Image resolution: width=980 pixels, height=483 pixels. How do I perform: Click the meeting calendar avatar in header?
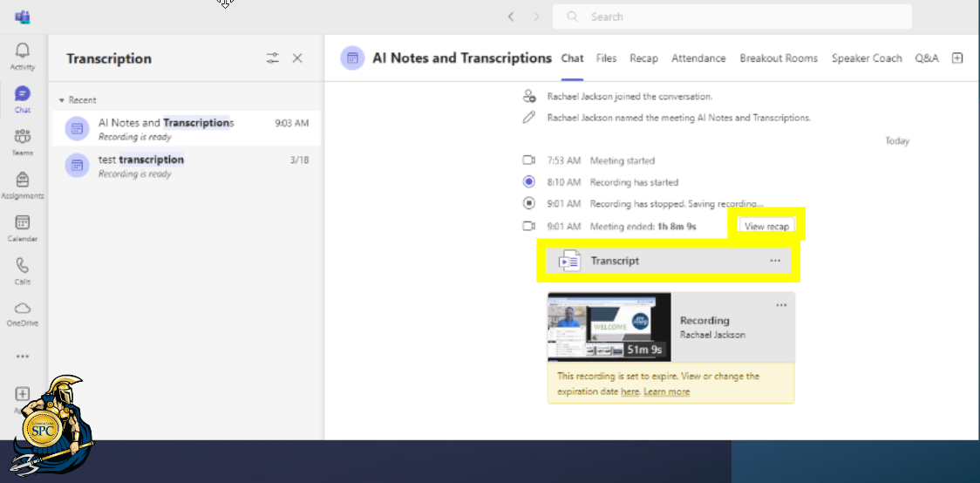352,58
